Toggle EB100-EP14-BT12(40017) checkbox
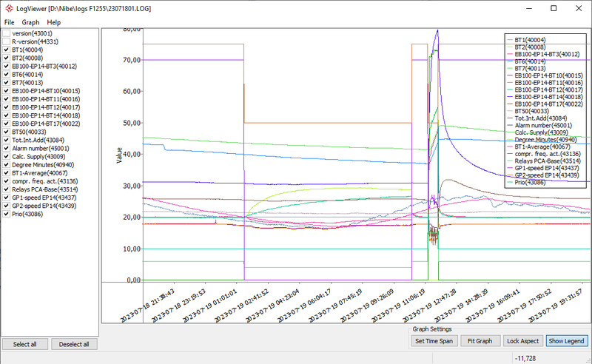592x364 pixels. 6,107
